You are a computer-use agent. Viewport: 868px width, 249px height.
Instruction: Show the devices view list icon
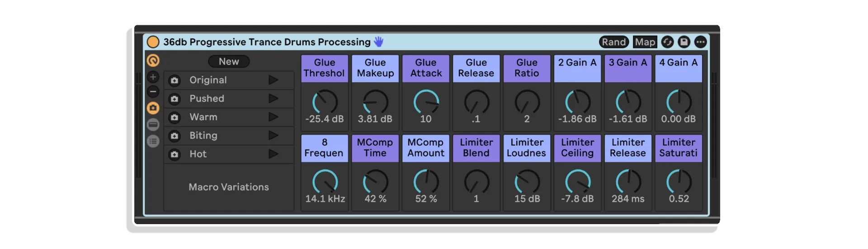coord(153,141)
